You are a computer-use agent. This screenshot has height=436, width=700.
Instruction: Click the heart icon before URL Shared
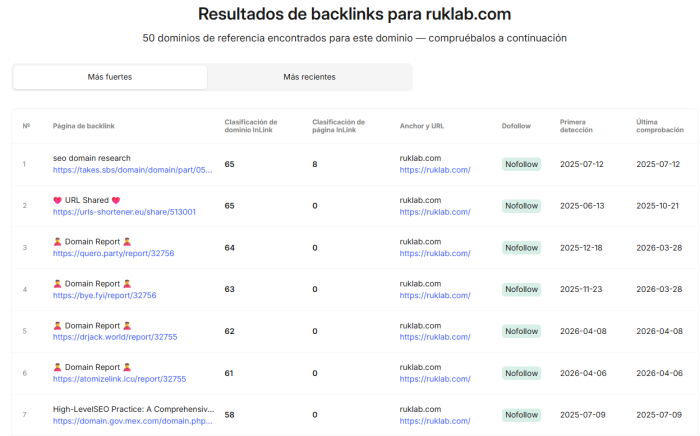click(x=57, y=200)
